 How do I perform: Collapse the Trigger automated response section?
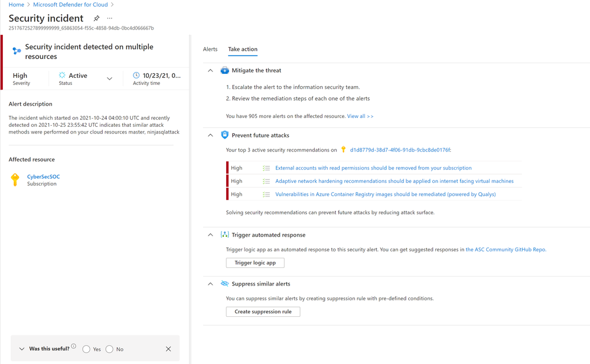[210, 235]
